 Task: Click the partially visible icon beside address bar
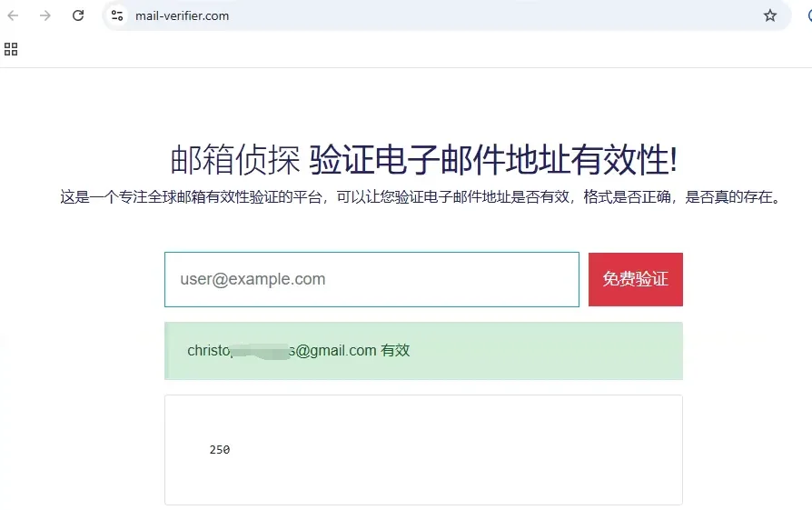click(809, 15)
